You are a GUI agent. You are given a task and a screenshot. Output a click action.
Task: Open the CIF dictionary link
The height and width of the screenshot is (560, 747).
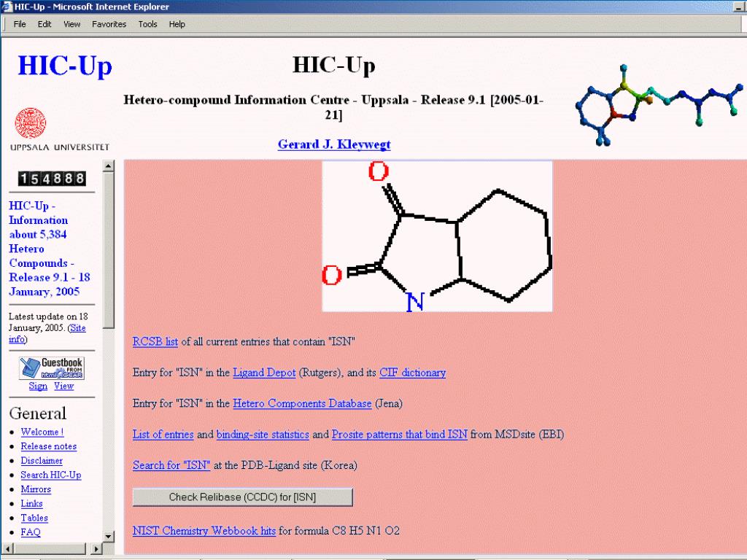413,373
